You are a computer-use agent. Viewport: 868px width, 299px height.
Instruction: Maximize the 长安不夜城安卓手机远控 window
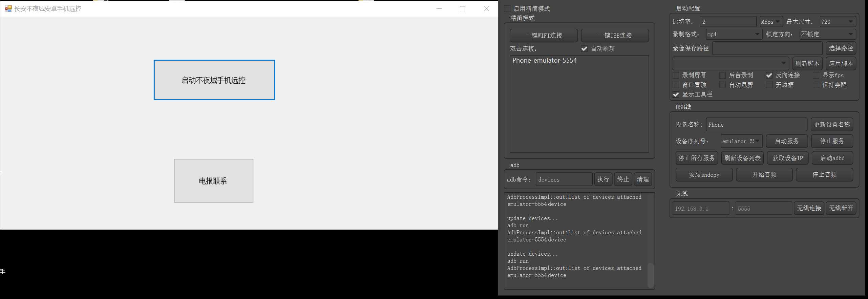pos(462,9)
